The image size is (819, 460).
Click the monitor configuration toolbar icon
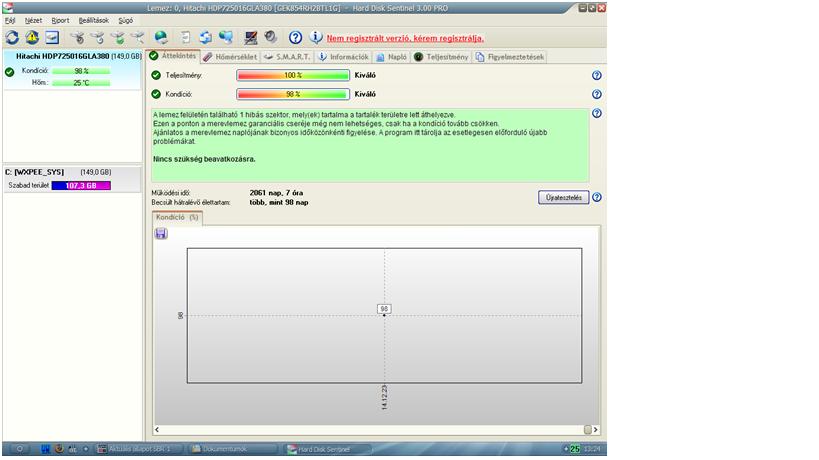click(x=251, y=37)
